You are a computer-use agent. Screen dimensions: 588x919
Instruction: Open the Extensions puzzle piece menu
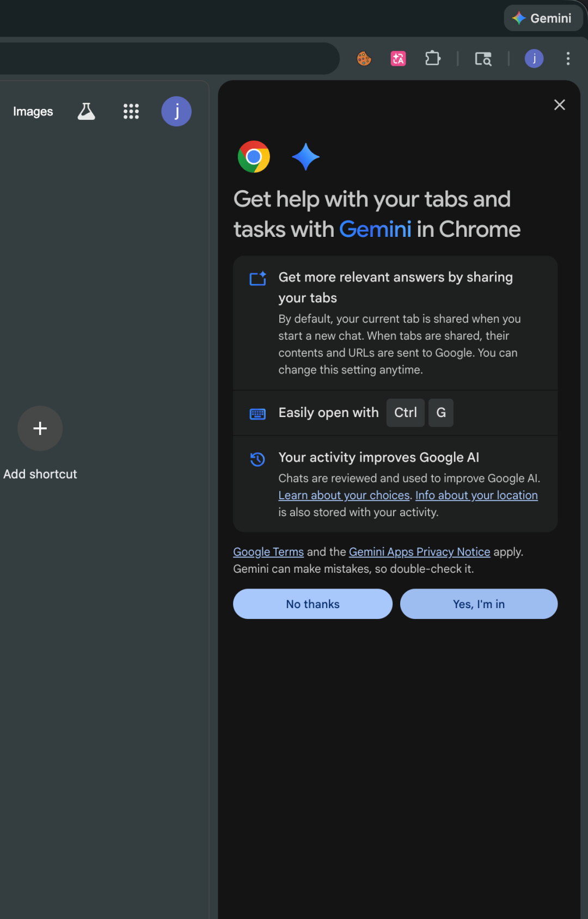click(x=433, y=58)
